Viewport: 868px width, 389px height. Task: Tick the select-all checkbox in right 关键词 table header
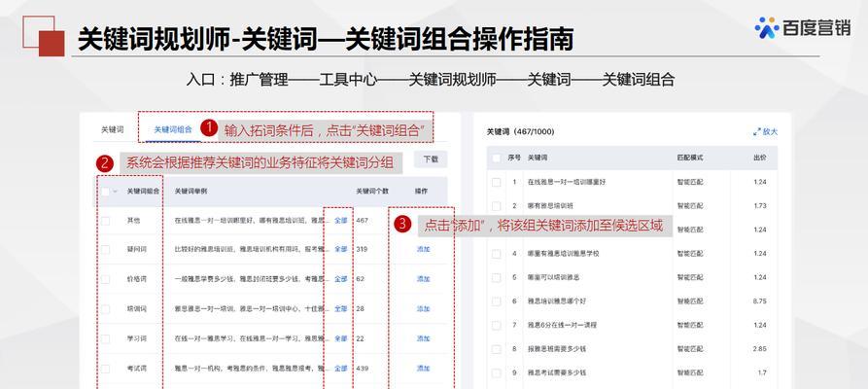pos(497,158)
